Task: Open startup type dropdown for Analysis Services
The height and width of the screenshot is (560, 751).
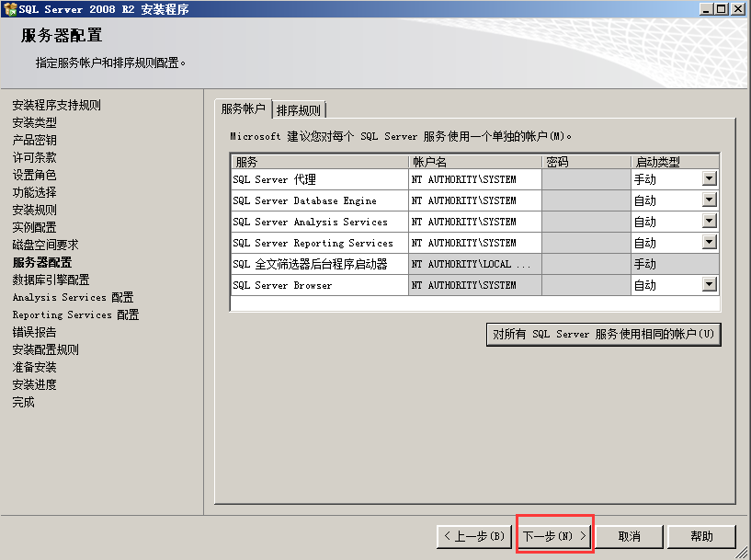Action: point(710,221)
